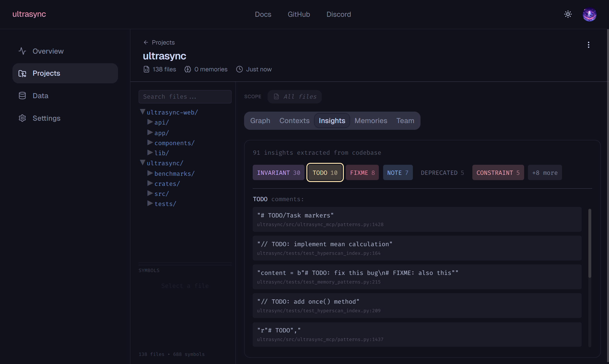
Task: Toggle the TODO insight filter
Action: [x=325, y=173]
